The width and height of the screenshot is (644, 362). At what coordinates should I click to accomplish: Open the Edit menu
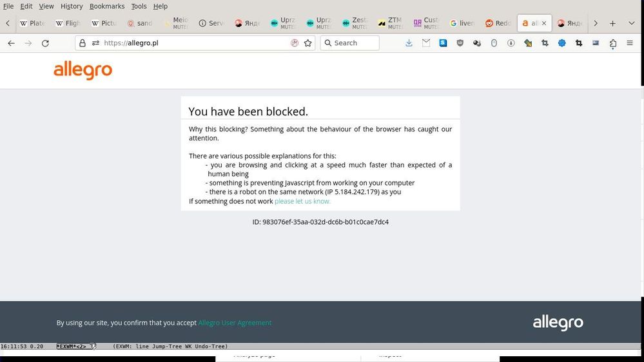coord(26,6)
